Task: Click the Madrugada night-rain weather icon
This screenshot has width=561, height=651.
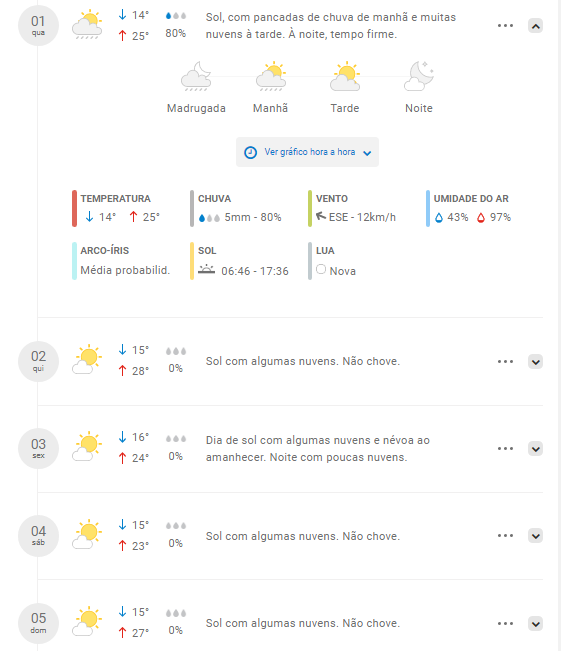Action: (x=196, y=76)
